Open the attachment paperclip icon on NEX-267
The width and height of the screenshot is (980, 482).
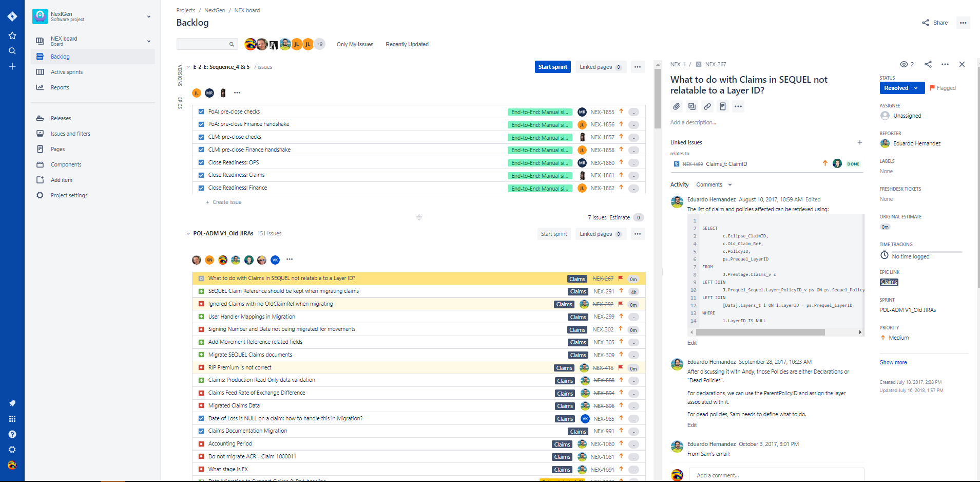coord(676,106)
